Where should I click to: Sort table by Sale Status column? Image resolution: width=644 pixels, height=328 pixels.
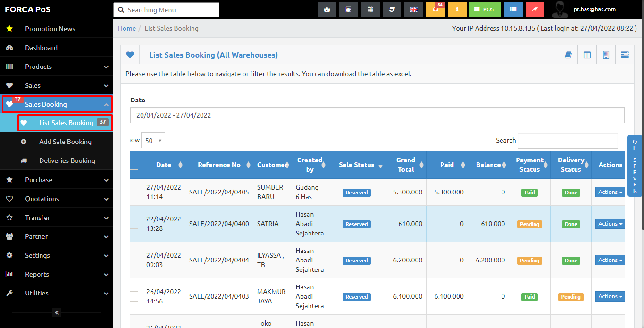coord(357,165)
